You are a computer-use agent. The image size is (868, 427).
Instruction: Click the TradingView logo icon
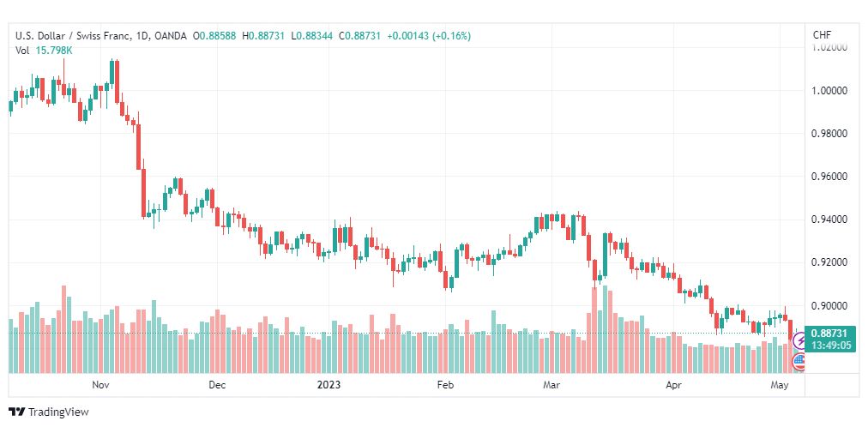point(17,412)
